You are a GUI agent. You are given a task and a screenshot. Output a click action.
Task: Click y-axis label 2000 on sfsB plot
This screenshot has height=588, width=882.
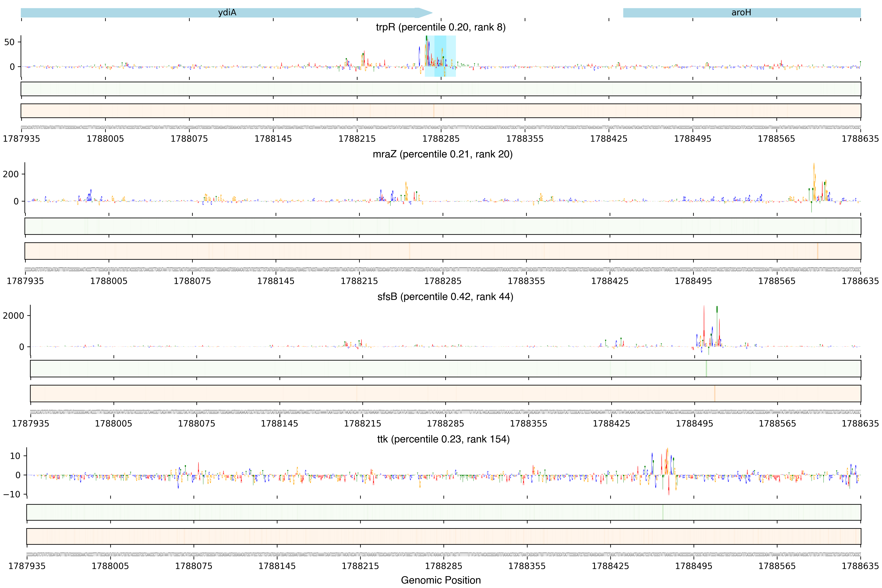[x=13, y=316]
